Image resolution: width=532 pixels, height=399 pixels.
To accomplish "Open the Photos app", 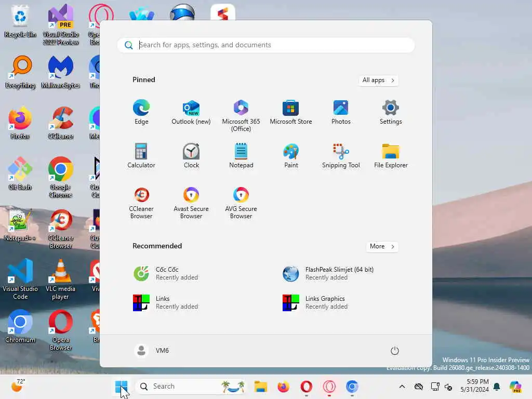I will click(341, 112).
